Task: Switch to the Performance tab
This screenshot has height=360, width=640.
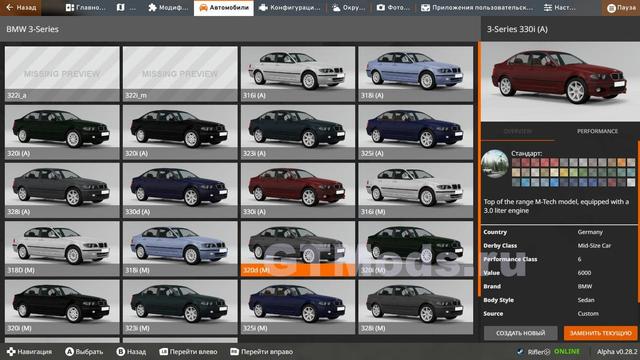Action: click(x=597, y=131)
